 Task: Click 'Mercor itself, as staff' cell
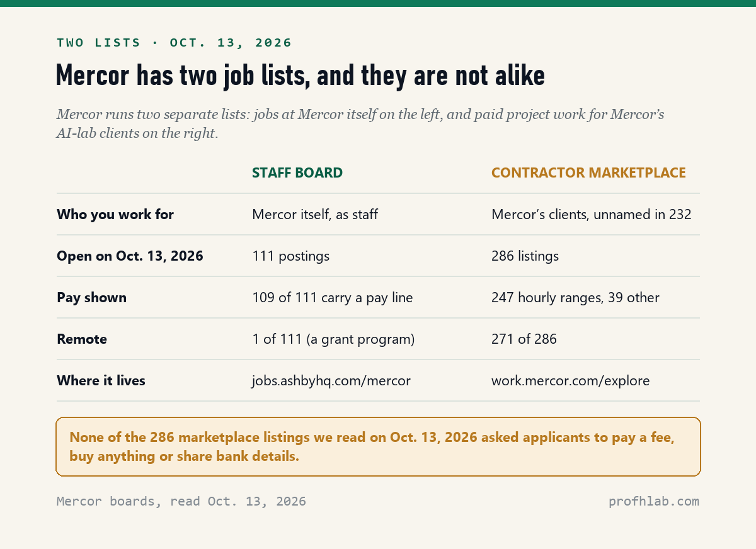315,215
